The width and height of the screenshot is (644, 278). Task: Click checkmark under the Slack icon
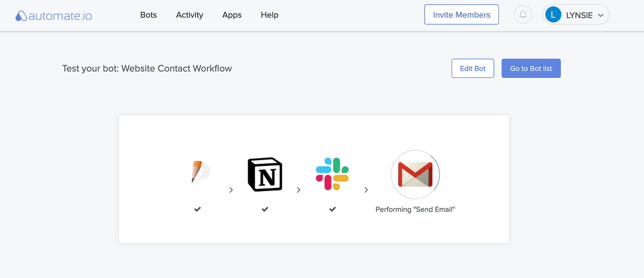333,209
